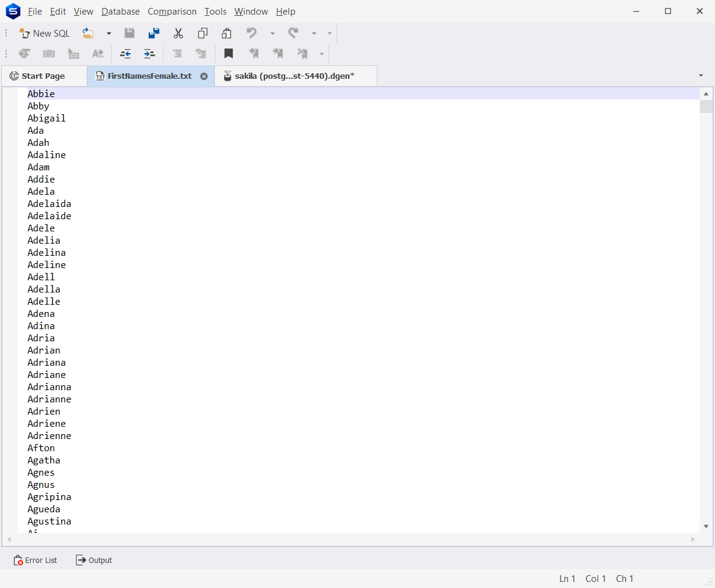The image size is (715, 588).
Task: Open the Output panel
Action: [x=94, y=560]
